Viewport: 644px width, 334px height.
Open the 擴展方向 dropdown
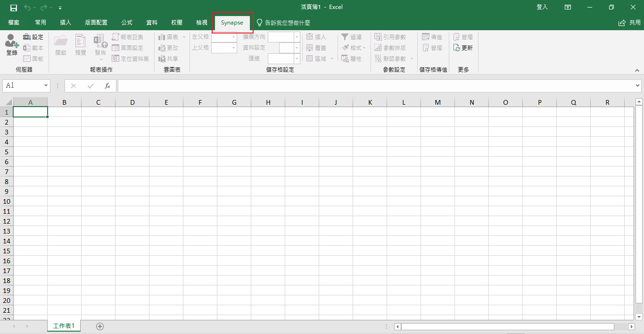(x=297, y=37)
